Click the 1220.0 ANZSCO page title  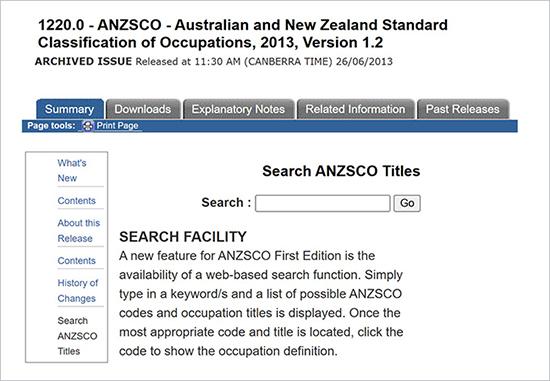pos(243,34)
